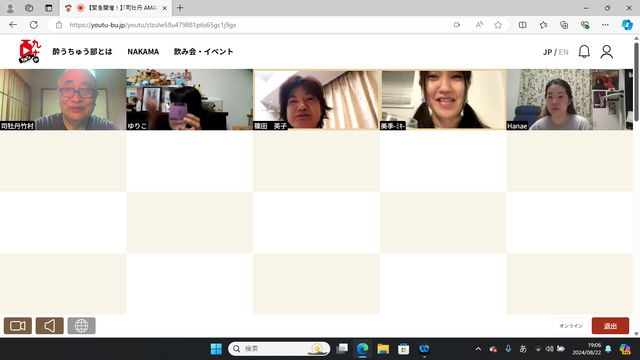
Task: Select the 美季 video tile
Action: tap(443, 100)
